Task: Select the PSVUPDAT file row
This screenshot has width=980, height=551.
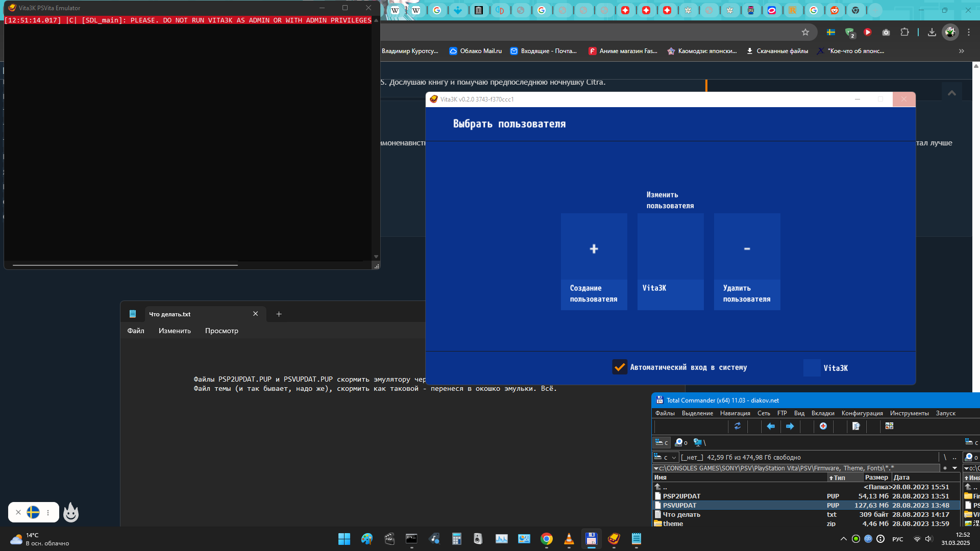Action: [806, 505]
